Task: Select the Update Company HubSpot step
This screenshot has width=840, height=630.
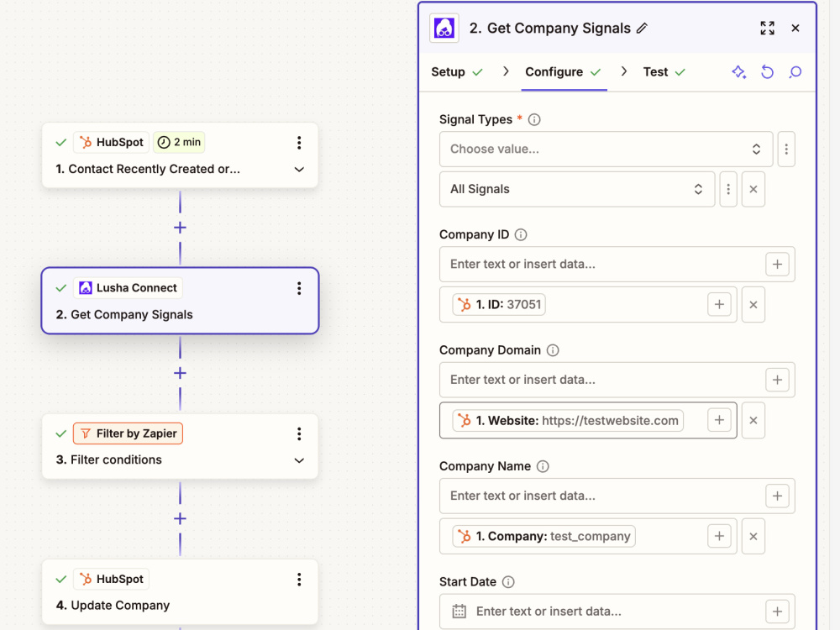Action: (x=180, y=592)
